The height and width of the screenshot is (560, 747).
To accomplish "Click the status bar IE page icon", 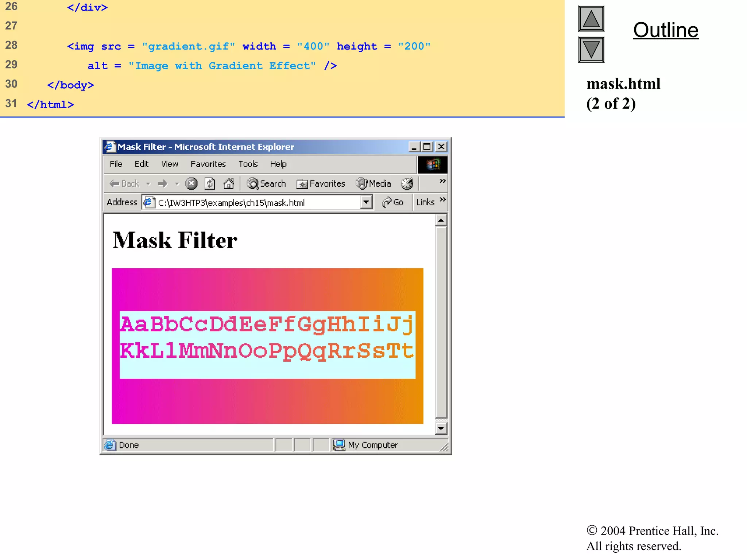I will pyautogui.click(x=110, y=445).
